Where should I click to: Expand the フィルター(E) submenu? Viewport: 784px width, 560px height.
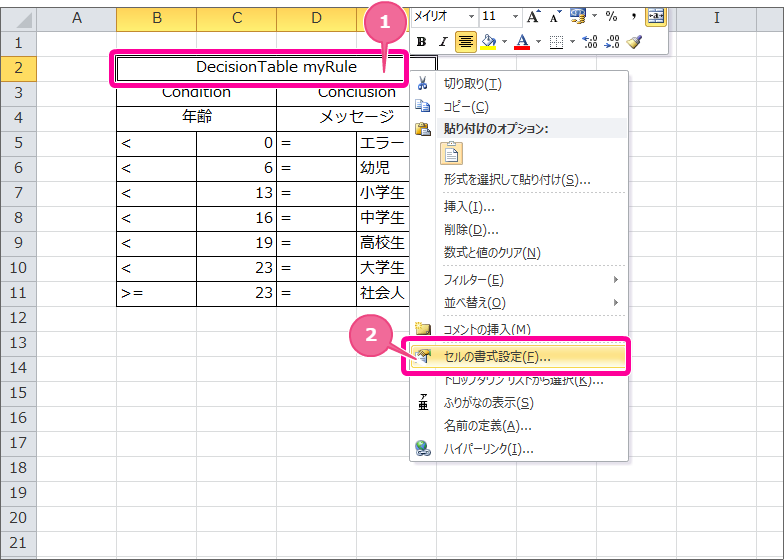click(530, 280)
